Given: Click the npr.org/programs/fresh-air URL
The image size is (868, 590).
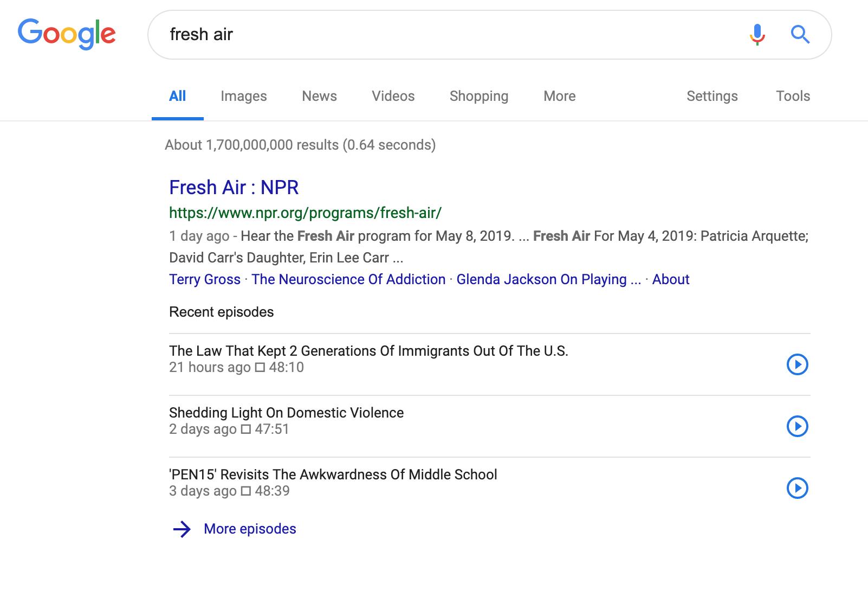Looking at the screenshot, I should pyautogui.click(x=306, y=213).
